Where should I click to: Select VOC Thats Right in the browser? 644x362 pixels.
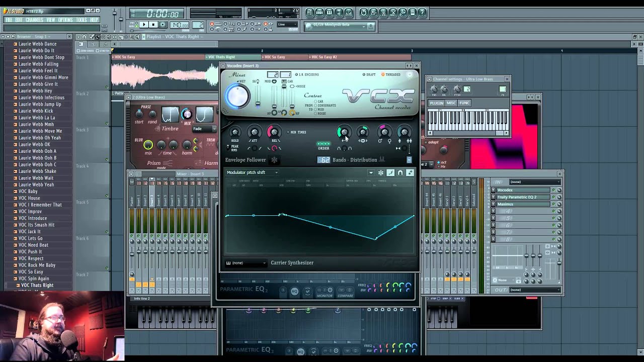(x=37, y=285)
